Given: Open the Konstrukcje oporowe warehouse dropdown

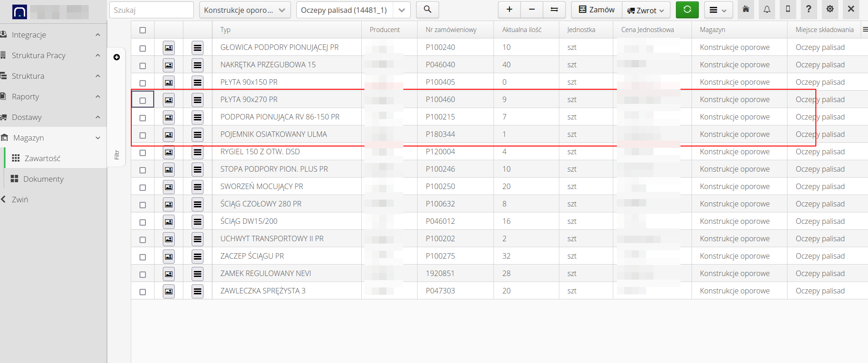Looking at the screenshot, I should (245, 10).
